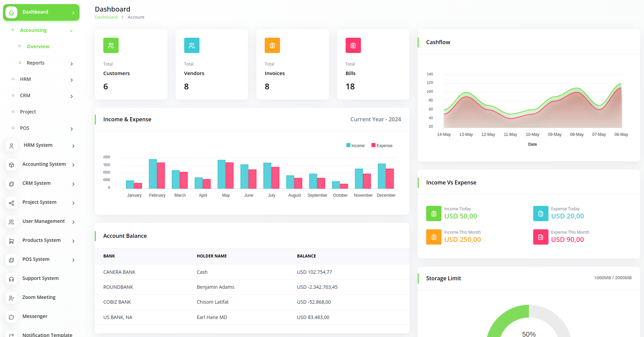The height and width of the screenshot is (337, 644).
Task: Click the Support System headset icon
Action: [x=12, y=279]
